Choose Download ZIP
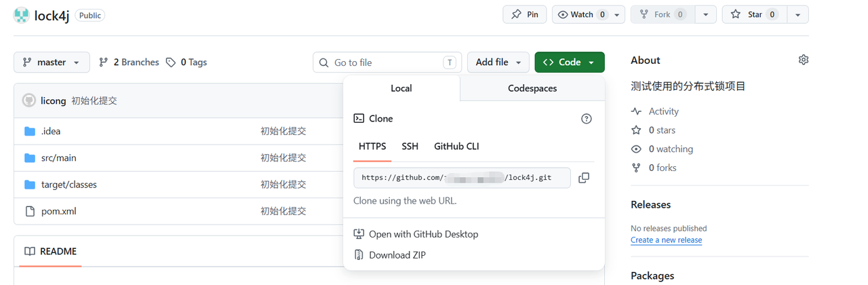 [390, 255]
